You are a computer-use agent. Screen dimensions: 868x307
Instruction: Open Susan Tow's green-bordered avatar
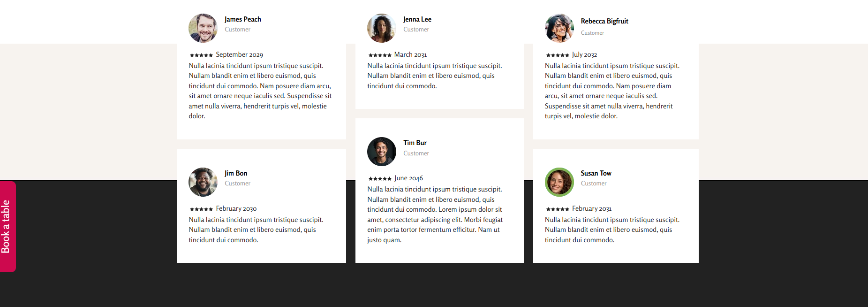click(559, 182)
